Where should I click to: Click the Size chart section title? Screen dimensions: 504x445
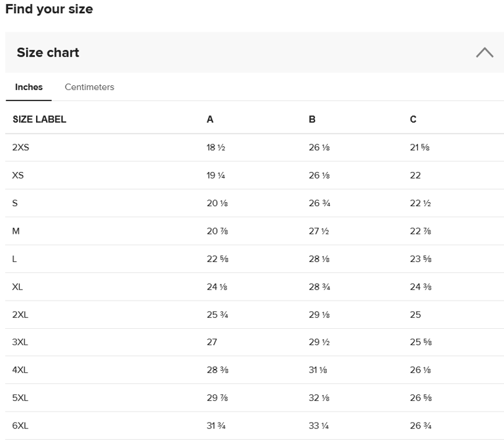click(48, 53)
